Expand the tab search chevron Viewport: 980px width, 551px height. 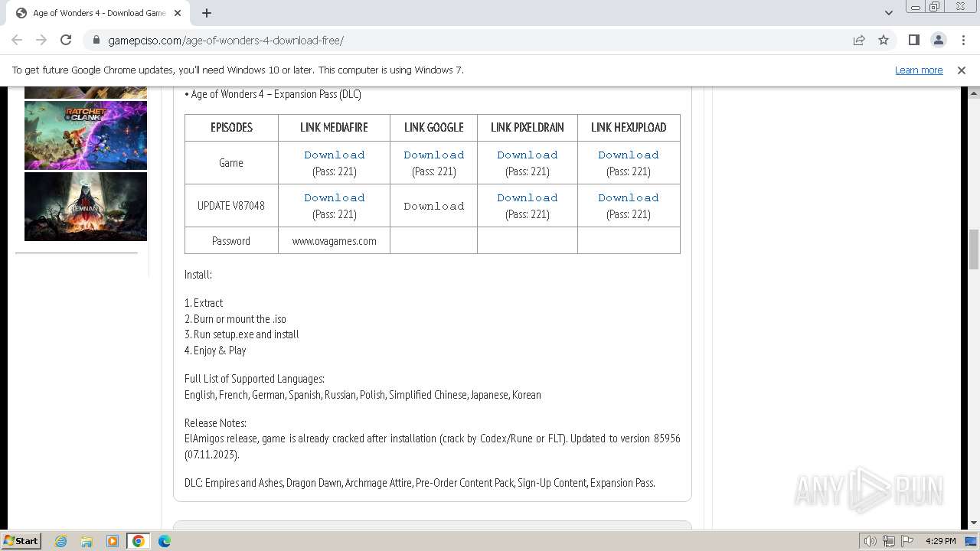888,13
